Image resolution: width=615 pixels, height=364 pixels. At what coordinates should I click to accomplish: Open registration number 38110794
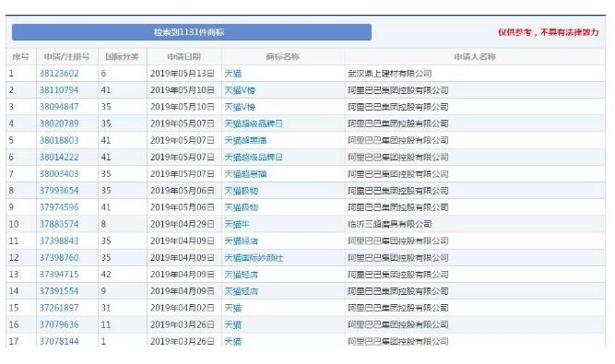(59, 90)
